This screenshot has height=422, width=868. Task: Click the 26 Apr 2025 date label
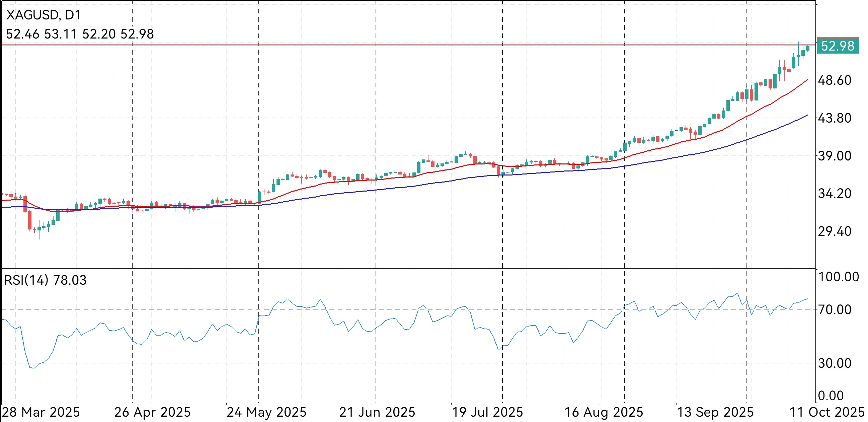point(152,412)
